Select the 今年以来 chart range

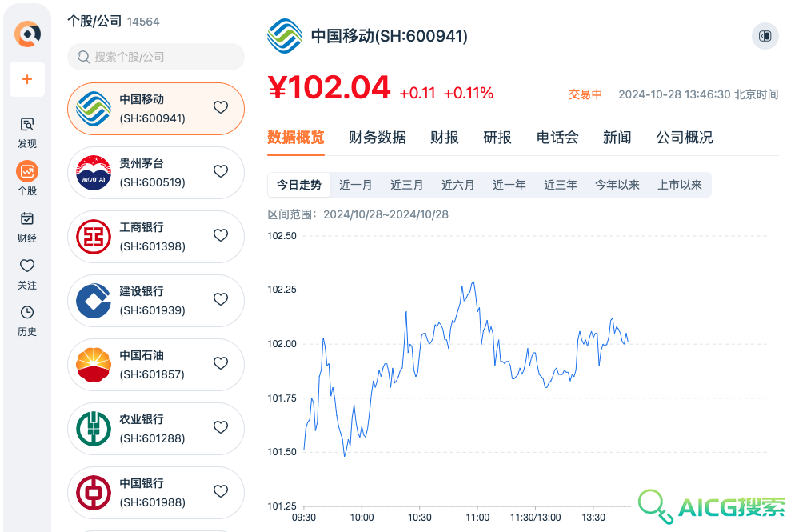tap(617, 185)
